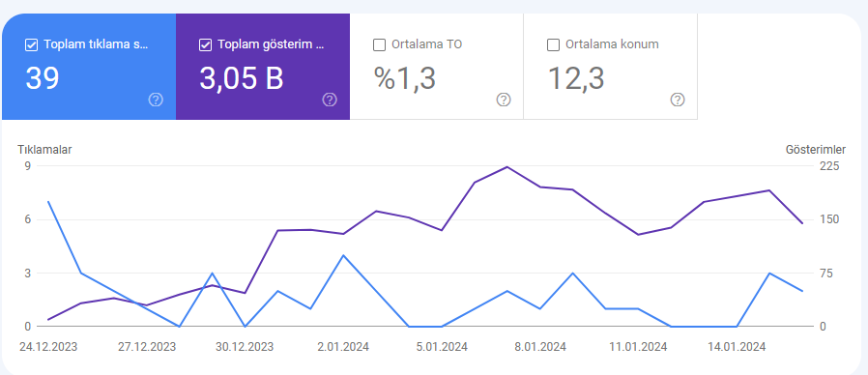Screen dimensions: 868x375
Task: Enable the Ortalama konum checkbox
Action: click(x=553, y=45)
